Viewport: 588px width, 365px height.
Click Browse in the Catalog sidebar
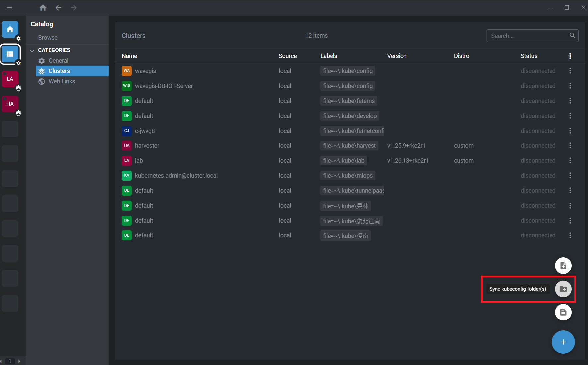48,38
